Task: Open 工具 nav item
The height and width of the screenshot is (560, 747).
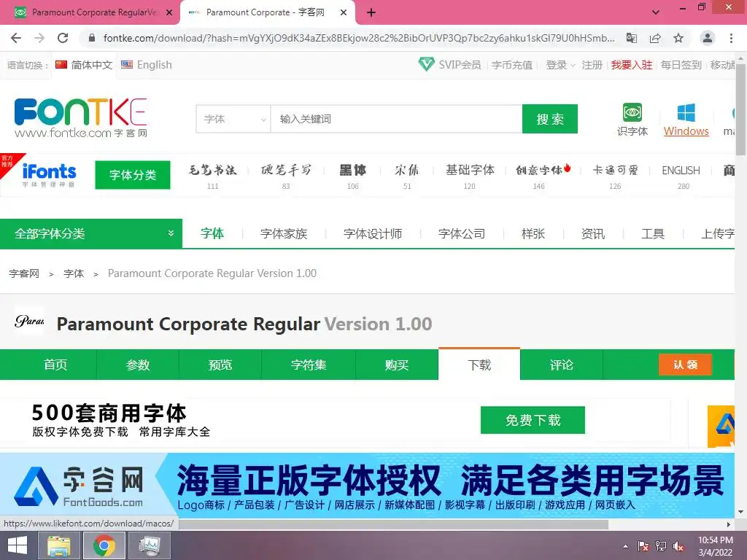Action: coord(653,234)
